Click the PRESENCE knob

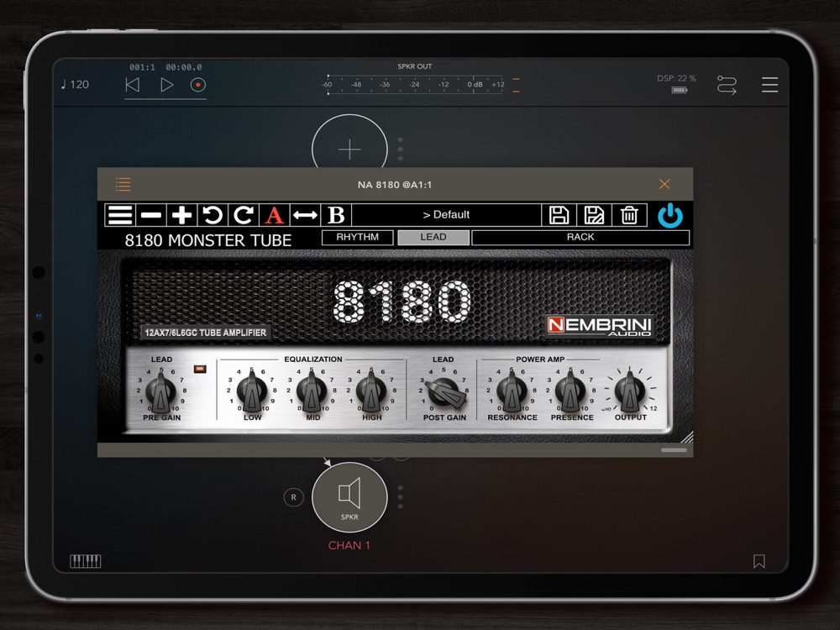(570, 391)
